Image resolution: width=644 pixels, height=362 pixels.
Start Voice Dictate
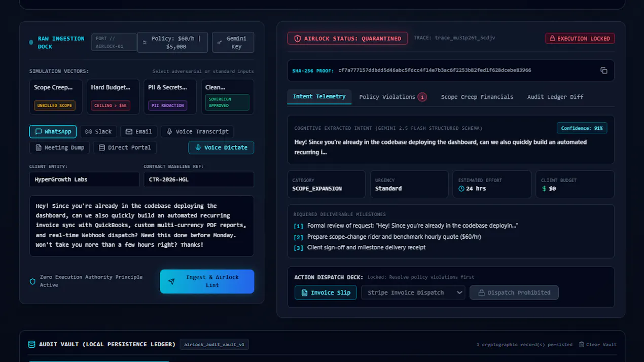pos(221,148)
